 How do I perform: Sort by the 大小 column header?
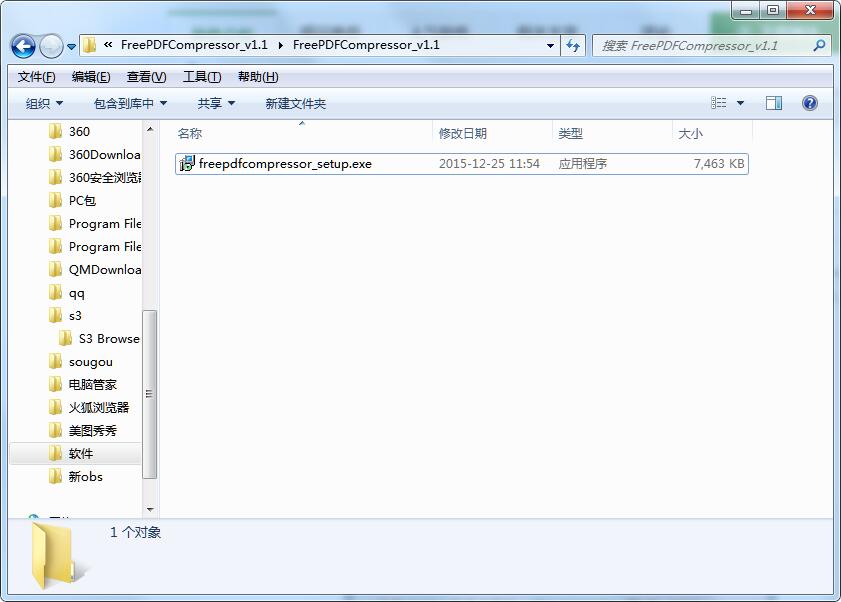click(690, 134)
